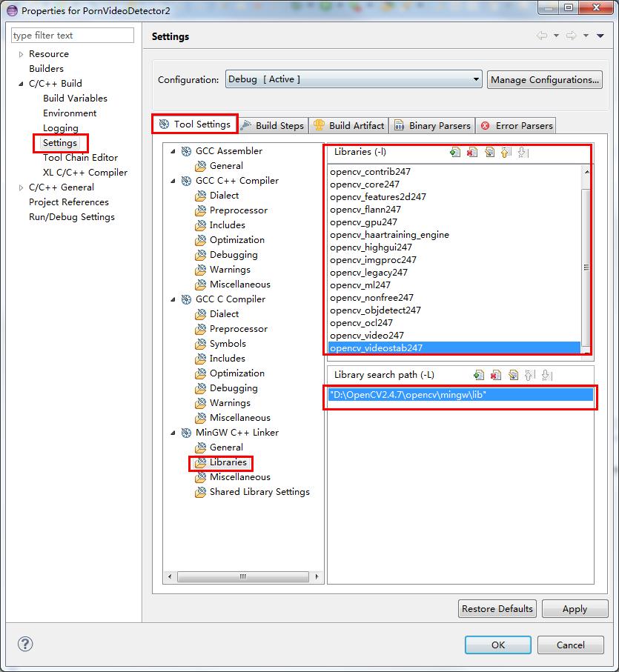Delete selected library entry icon
Screen dimensions: 619x672
(472, 152)
